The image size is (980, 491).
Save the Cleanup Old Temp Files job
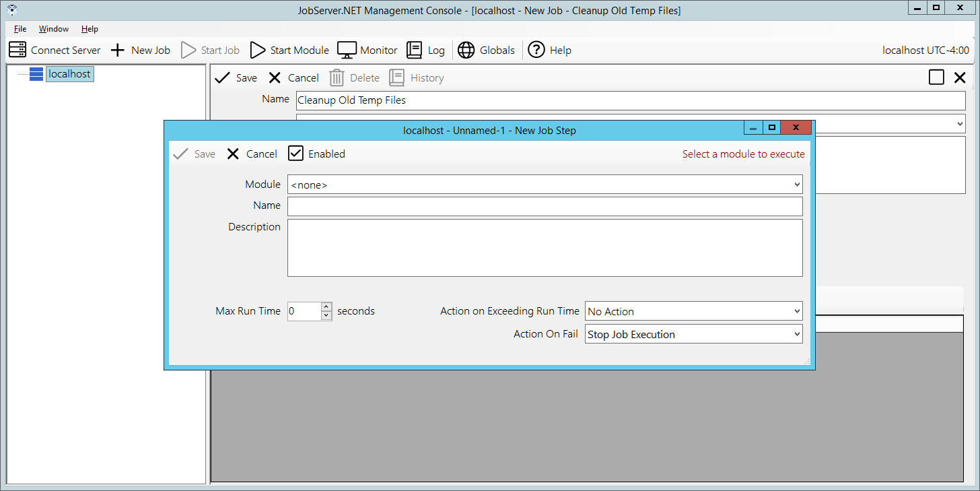pos(236,78)
